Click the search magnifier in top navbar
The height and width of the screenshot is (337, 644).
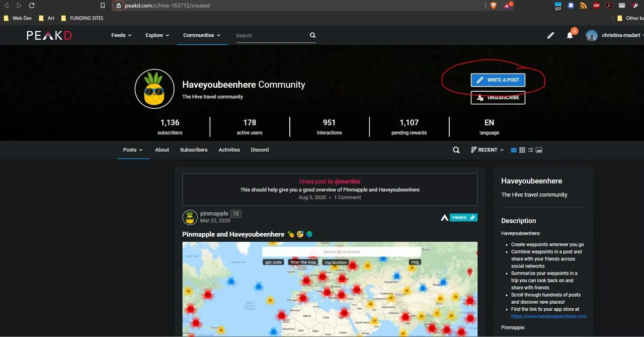312,35
